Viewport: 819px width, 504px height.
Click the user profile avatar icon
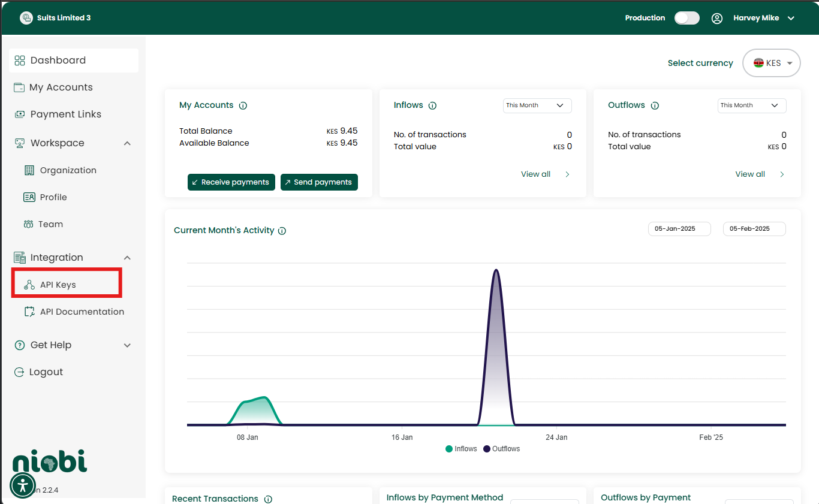pyautogui.click(x=716, y=18)
